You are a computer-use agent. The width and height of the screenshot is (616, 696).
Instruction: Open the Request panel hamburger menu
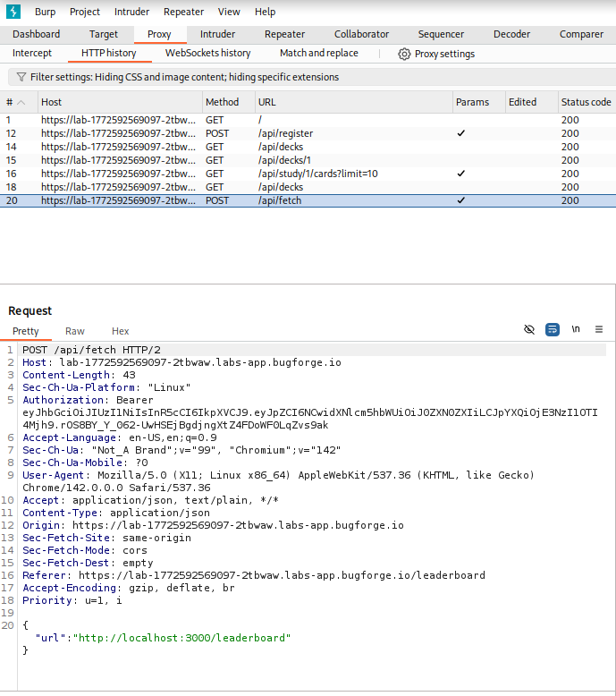(x=599, y=329)
